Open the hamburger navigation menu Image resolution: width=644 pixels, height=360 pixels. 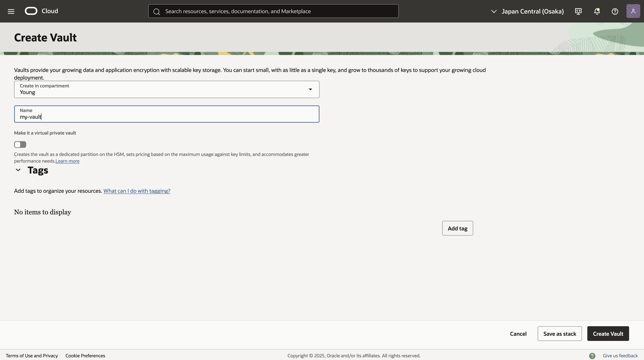[x=11, y=11]
